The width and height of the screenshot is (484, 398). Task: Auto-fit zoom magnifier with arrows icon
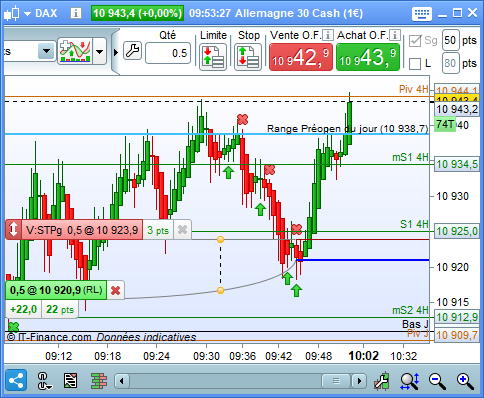click(410, 381)
